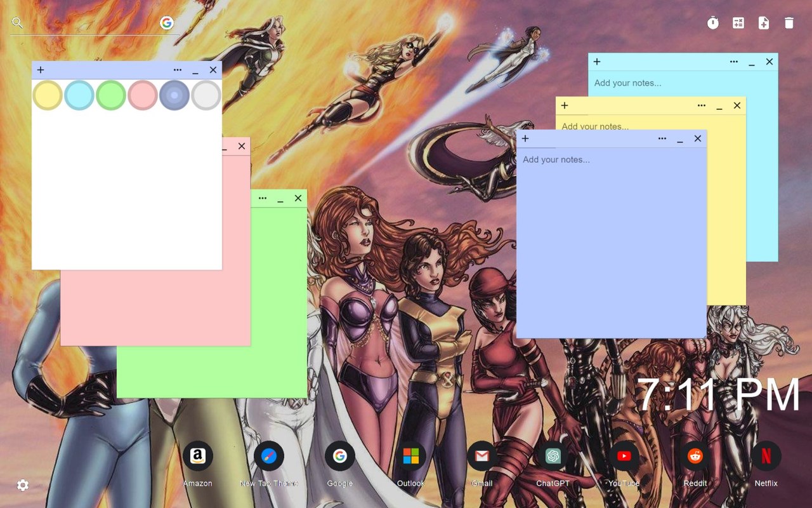Click the 7:11 PM clock display
The height and width of the screenshot is (508, 812).
pos(719,395)
